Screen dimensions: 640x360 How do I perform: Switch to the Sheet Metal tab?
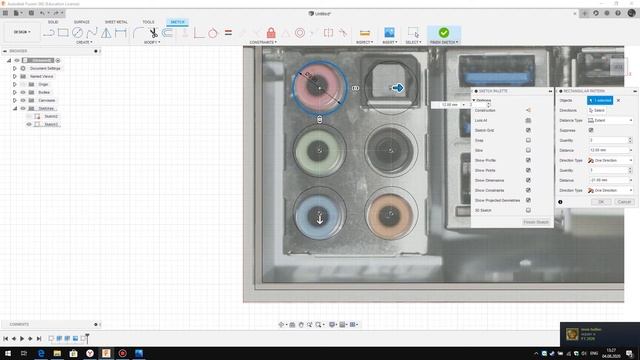coord(116,22)
